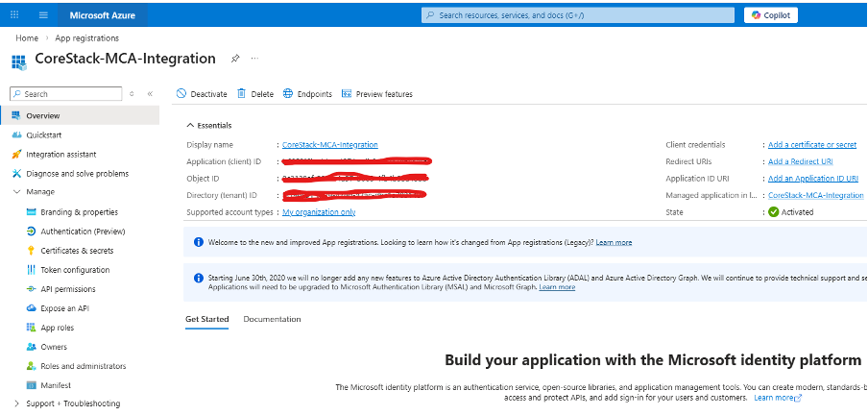Click Add an Application ID URI
Screen dimensions: 868x415
coord(813,179)
